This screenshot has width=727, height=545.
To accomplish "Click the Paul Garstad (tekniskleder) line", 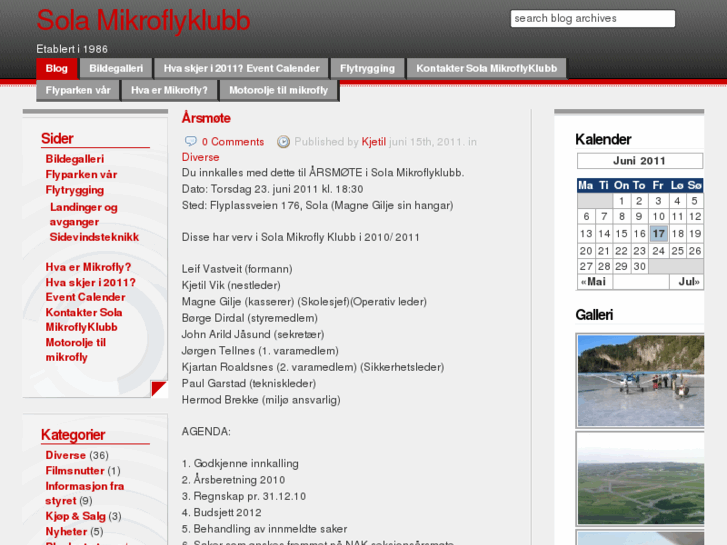I will (249, 384).
